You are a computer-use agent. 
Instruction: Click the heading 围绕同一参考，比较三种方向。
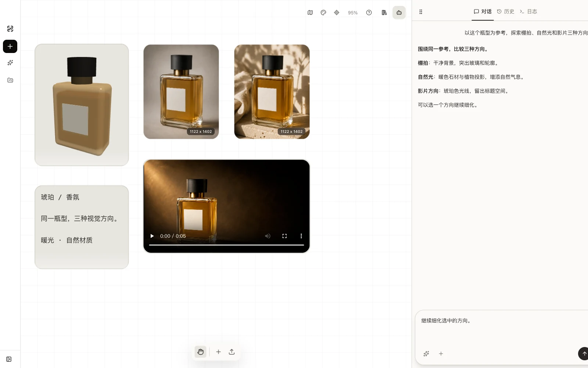point(454,49)
